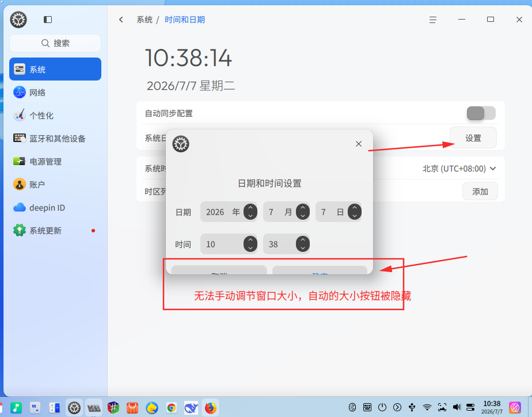Image resolution: width=532 pixels, height=417 pixels.
Task: Toggle 自动同步配置 switch
Action: coord(481,113)
